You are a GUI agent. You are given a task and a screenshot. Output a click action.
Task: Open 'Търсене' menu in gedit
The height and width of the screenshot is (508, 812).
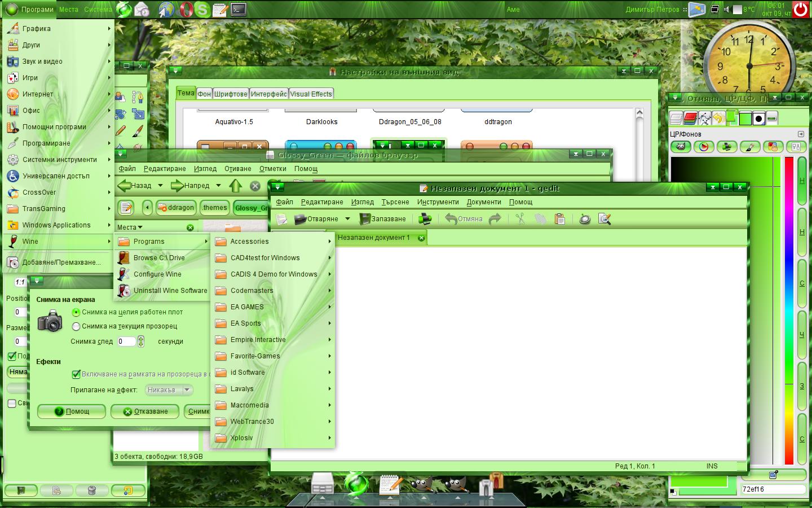pyautogui.click(x=395, y=202)
